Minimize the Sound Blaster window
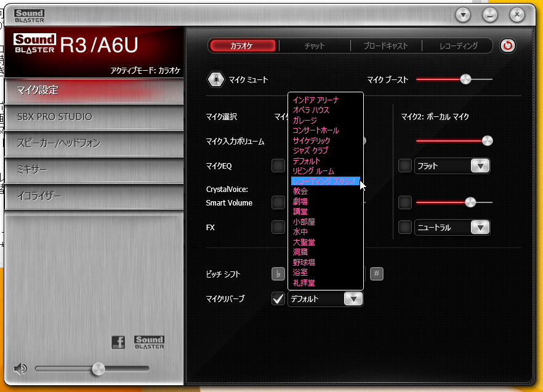The height and width of the screenshot is (392, 543). pyautogui.click(x=490, y=15)
